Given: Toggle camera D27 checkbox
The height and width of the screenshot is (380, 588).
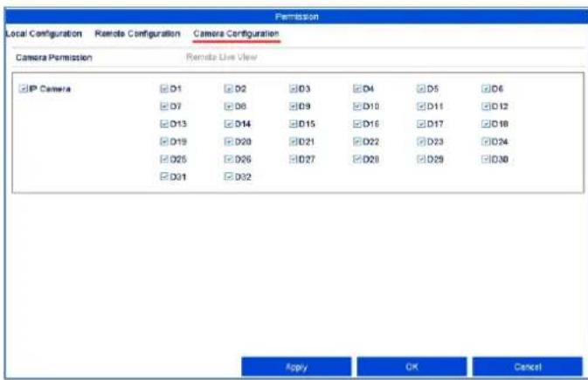Looking at the screenshot, I should 293,159.
